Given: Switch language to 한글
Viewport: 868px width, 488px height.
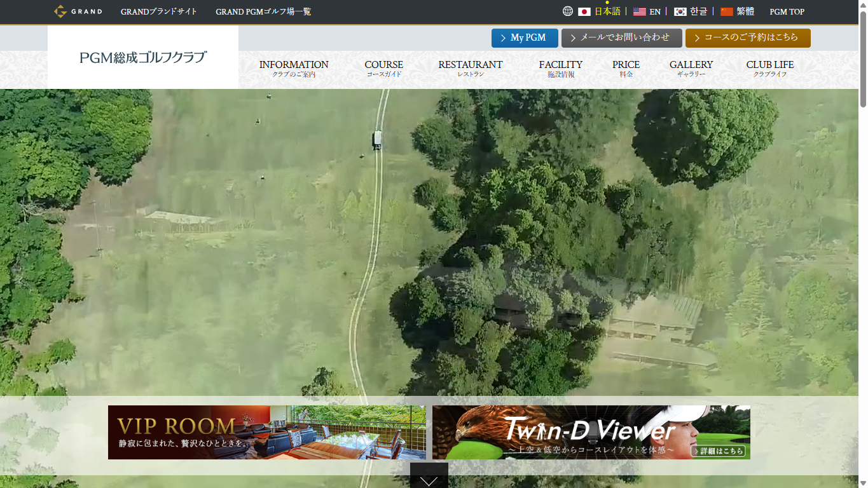Looking at the screenshot, I should (698, 11).
